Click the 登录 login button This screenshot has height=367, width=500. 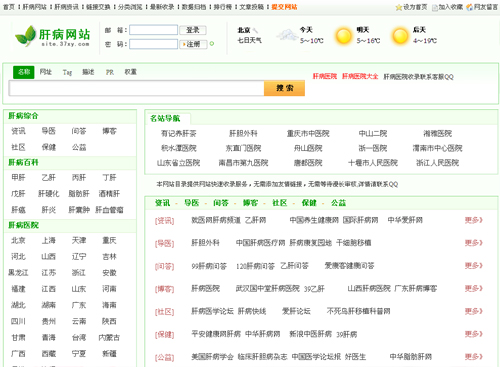(193, 30)
